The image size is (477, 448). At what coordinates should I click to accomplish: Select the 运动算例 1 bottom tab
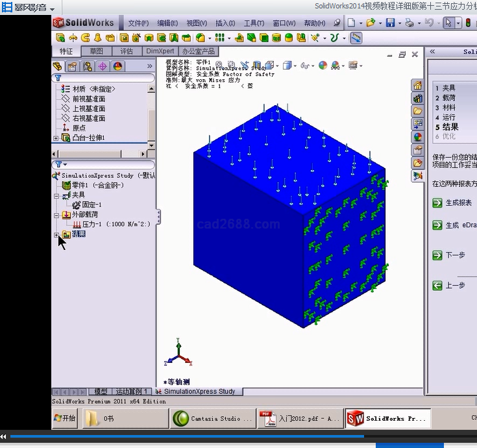click(132, 392)
